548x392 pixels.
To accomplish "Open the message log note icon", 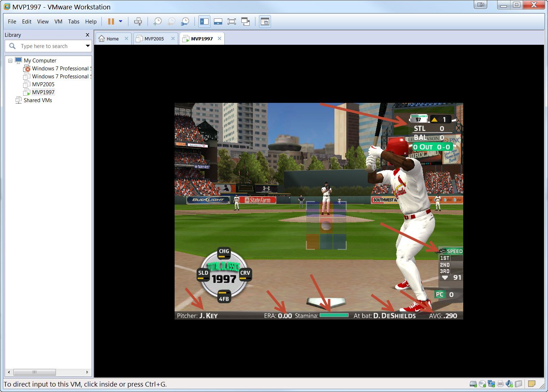I will click(x=531, y=384).
